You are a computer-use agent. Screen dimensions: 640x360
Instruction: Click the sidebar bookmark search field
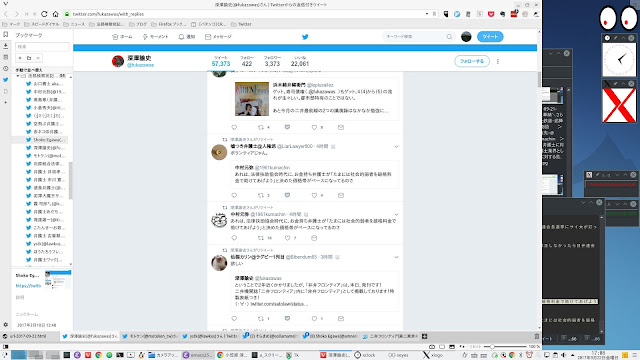pos(42,47)
